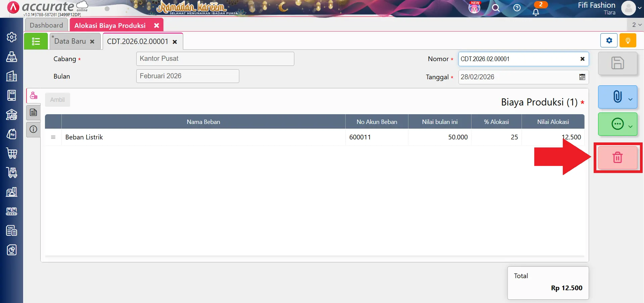Open the help question mark icon
This screenshot has height=303, width=644.
pyautogui.click(x=517, y=8)
